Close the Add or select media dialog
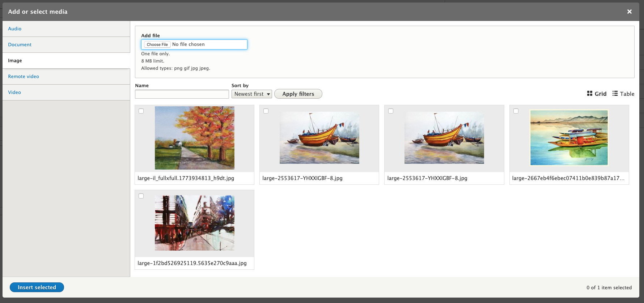The image size is (644, 303). tap(630, 12)
